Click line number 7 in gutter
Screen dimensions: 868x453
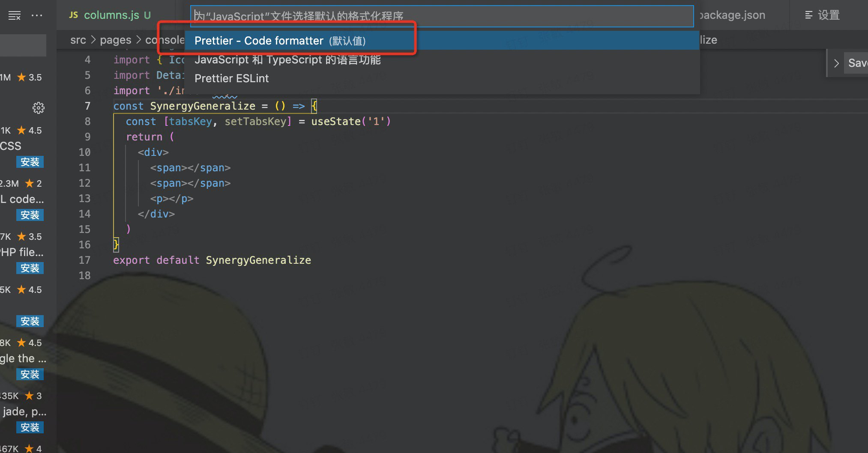pos(87,106)
